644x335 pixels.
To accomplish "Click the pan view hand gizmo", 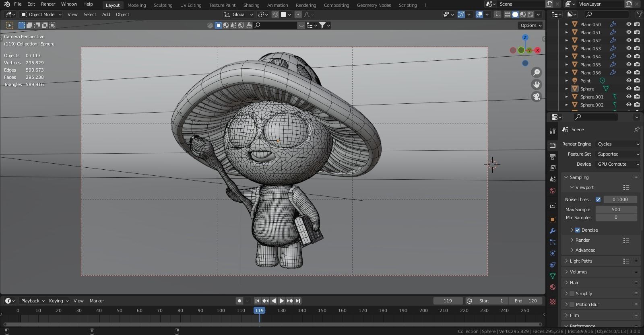I will click(537, 84).
